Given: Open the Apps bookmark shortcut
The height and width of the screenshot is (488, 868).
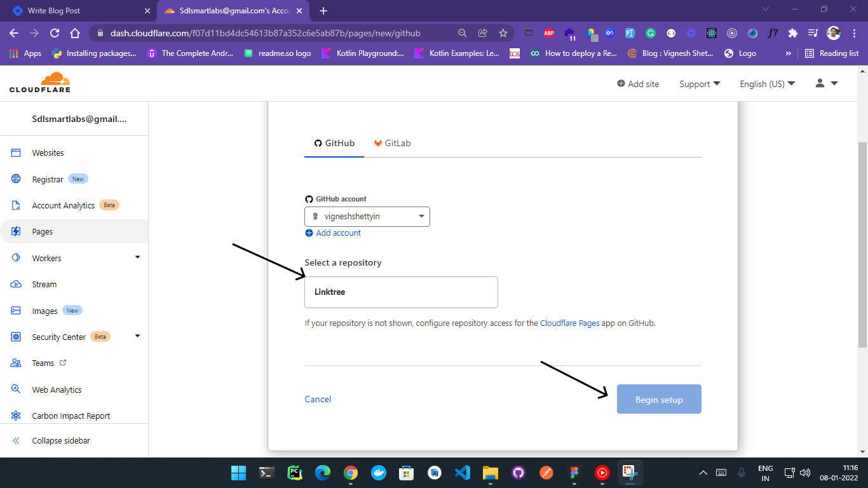Looking at the screenshot, I should pyautogui.click(x=25, y=53).
